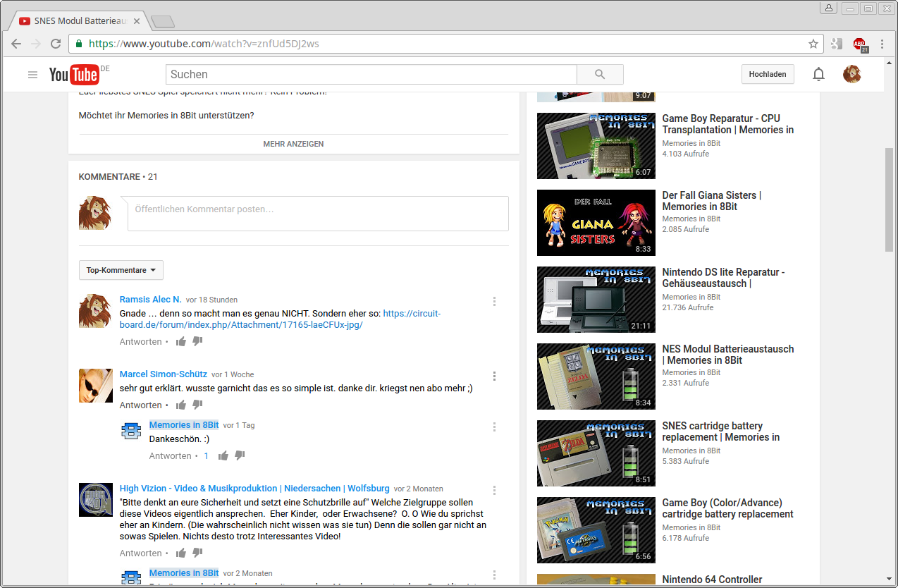The image size is (898, 588).
Task: Dislike the High Vizion comment
Action: (x=197, y=553)
